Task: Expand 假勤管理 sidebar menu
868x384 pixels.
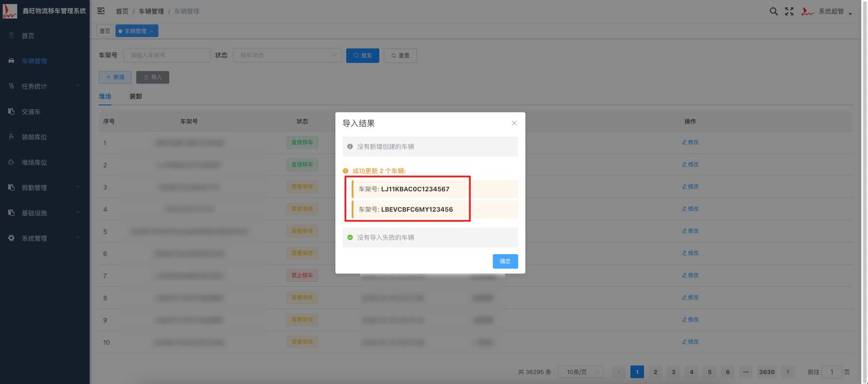Action: [x=45, y=188]
